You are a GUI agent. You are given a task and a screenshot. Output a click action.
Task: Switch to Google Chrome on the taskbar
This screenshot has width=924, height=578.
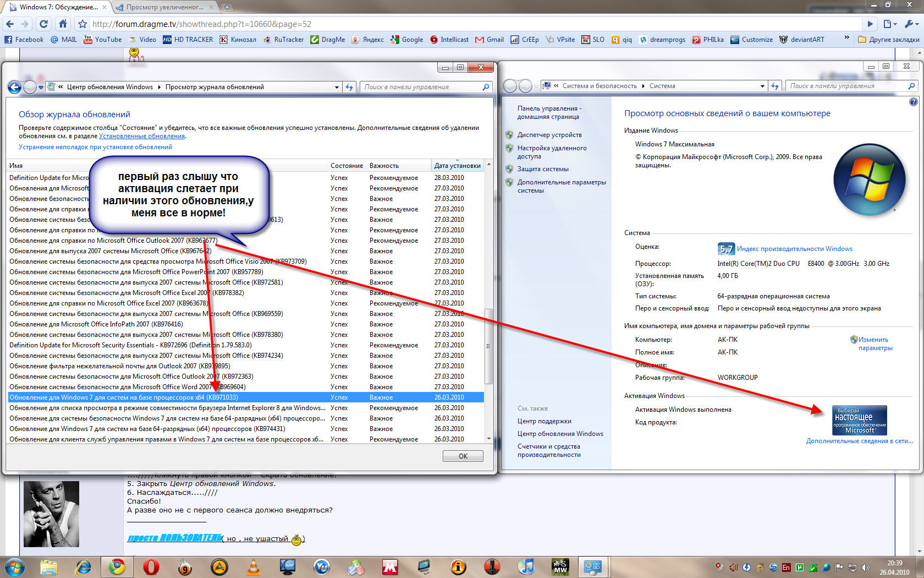(x=117, y=566)
